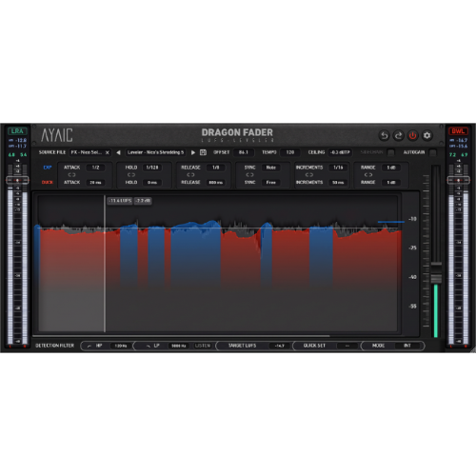The width and height of the screenshot is (476, 476).
Task: Open the EXP attack value 1/2
Action: [95, 168]
